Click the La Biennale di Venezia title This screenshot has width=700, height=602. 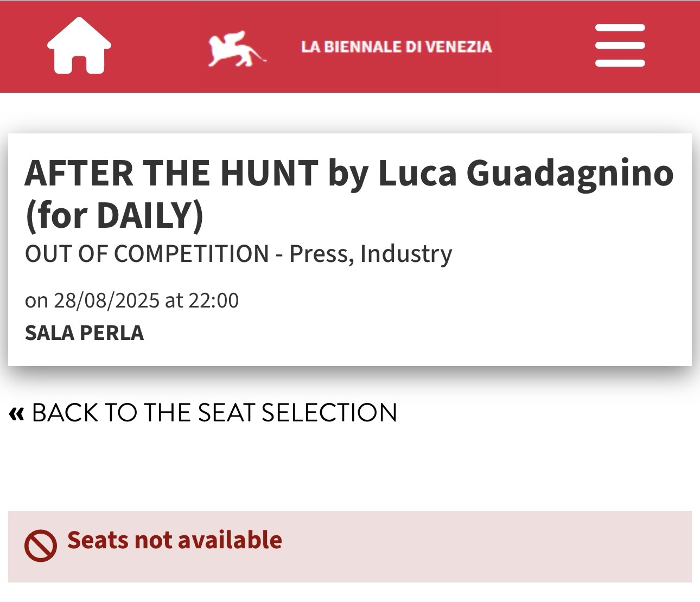(x=396, y=47)
